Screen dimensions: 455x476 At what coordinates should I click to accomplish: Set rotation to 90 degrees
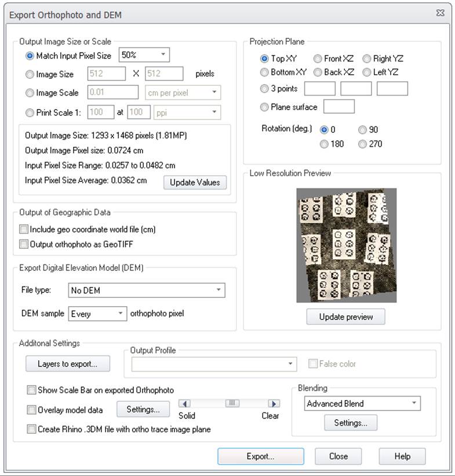click(x=362, y=130)
